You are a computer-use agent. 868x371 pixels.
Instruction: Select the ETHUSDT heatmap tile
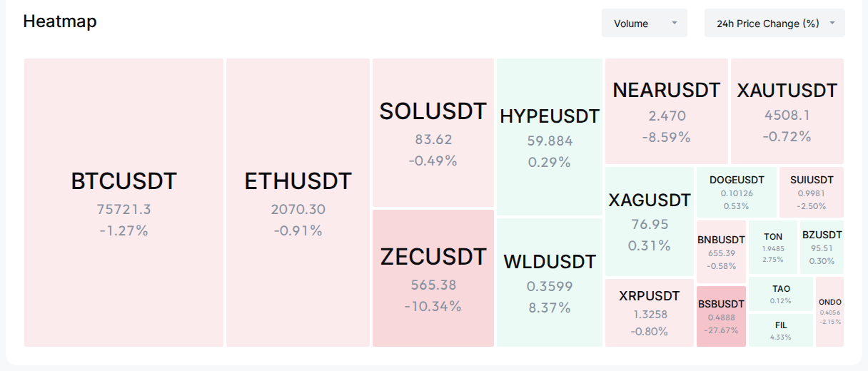pos(298,203)
